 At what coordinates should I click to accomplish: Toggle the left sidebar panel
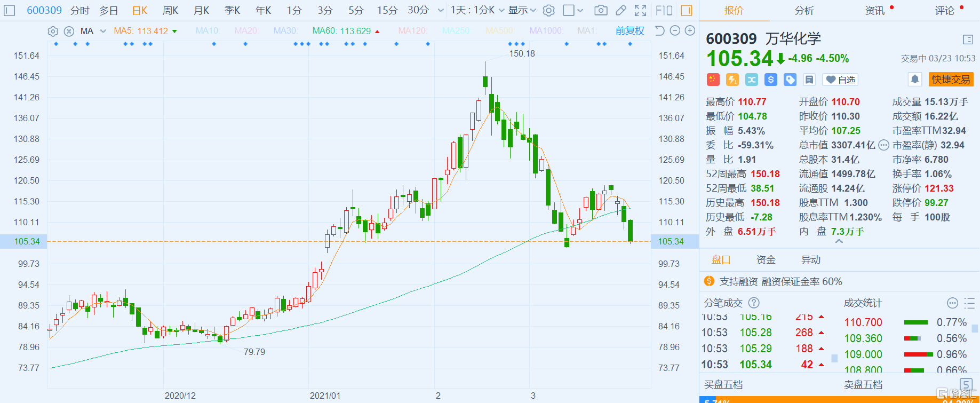click(10, 10)
